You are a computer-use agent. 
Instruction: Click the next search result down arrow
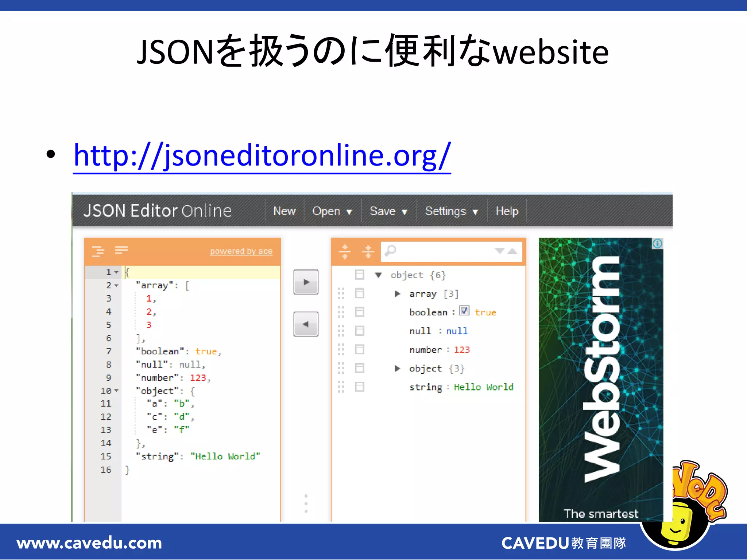click(x=499, y=251)
